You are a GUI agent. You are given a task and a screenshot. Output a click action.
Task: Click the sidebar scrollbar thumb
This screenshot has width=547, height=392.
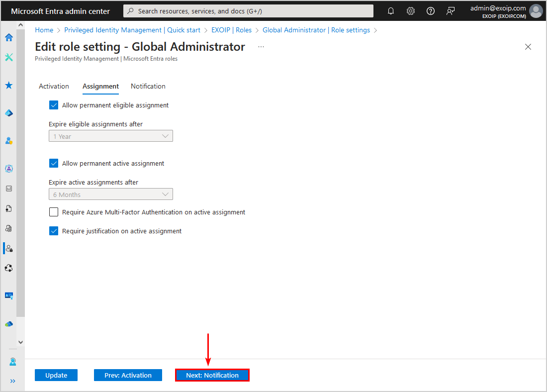pyautogui.click(x=20, y=173)
